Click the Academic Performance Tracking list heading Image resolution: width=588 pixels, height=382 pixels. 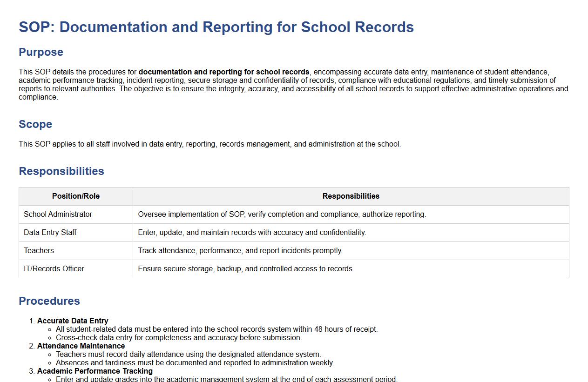point(95,371)
